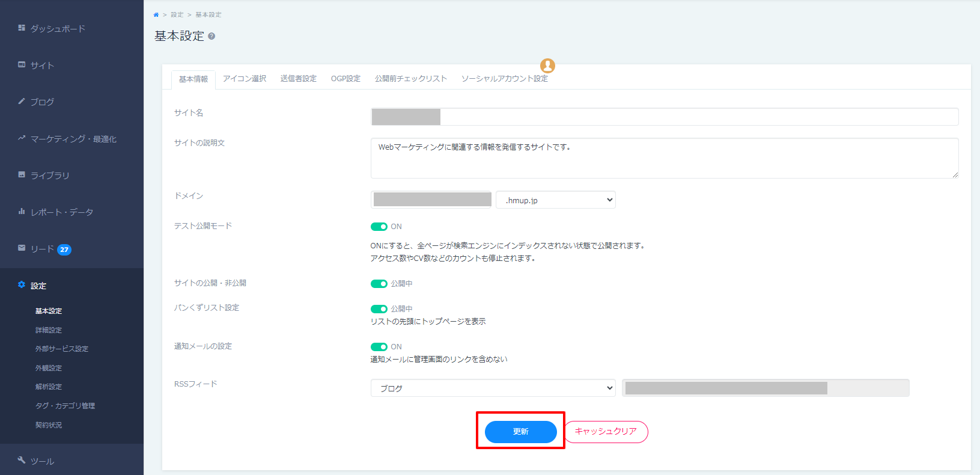Click the 設定 gear icon in sidebar
The width and height of the screenshot is (980, 475).
22,285
